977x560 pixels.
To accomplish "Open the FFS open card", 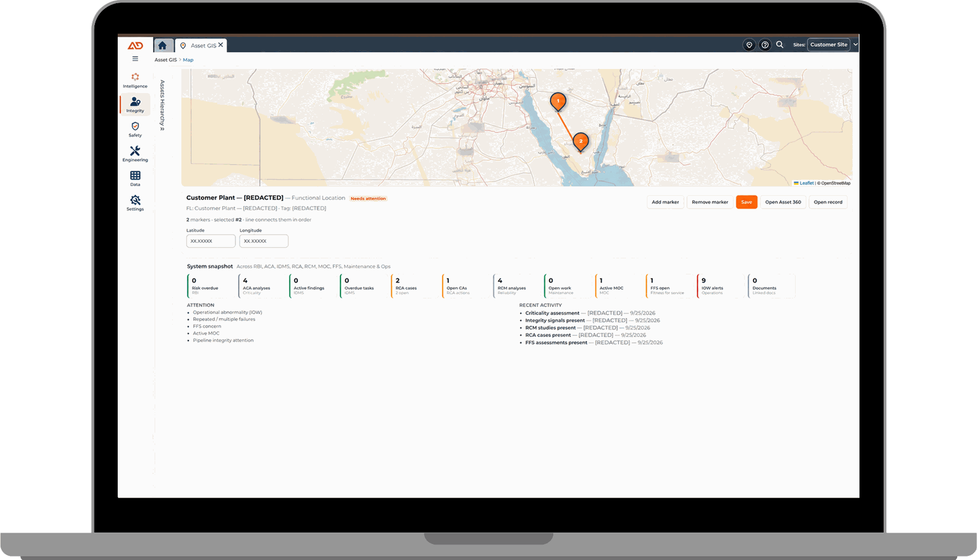I will pyautogui.click(x=669, y=286).
